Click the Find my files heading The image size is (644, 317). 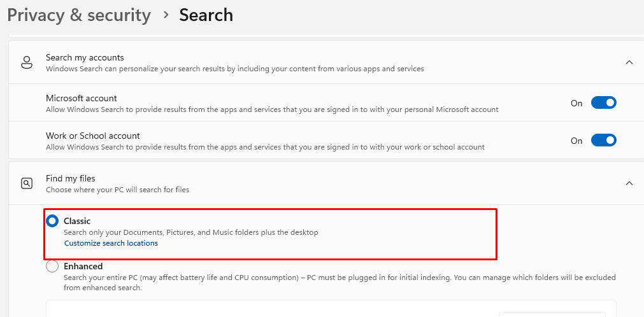[x=70, y=179]
